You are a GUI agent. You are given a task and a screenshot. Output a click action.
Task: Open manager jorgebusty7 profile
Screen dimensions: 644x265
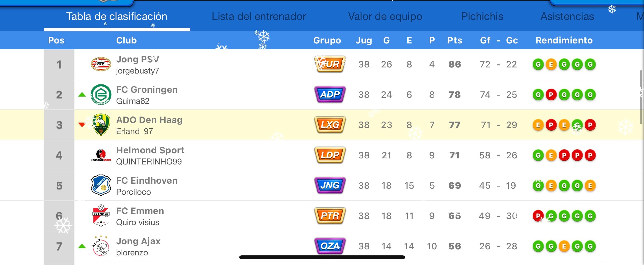coord(138,71)
